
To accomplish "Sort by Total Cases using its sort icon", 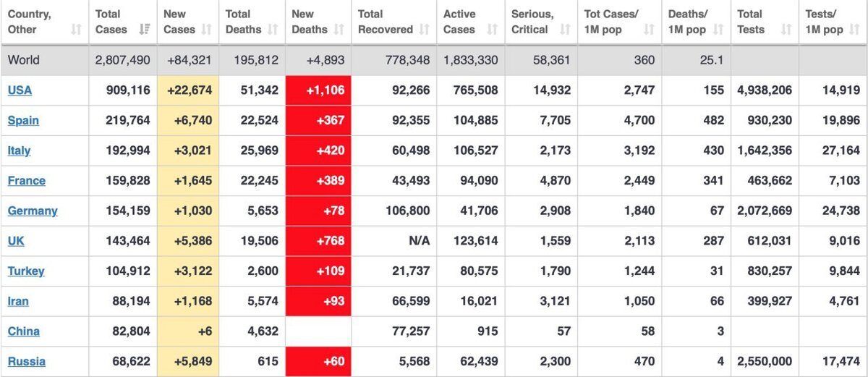I will [x=143, y=30].
